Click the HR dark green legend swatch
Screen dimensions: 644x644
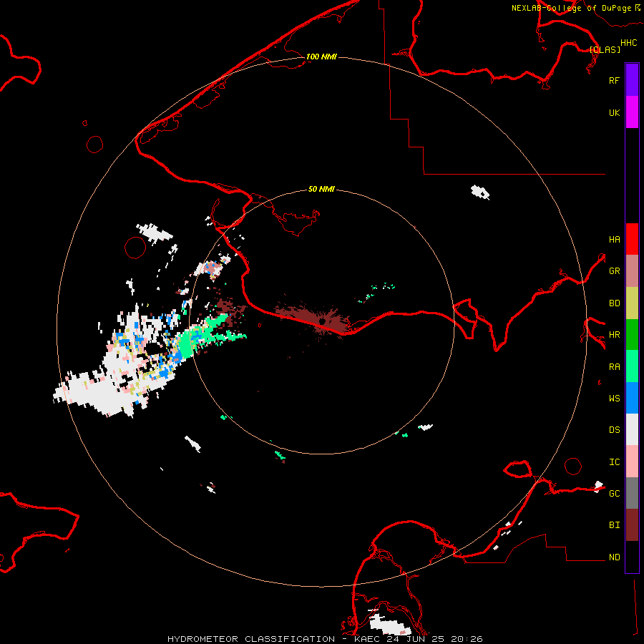(632, 335)
